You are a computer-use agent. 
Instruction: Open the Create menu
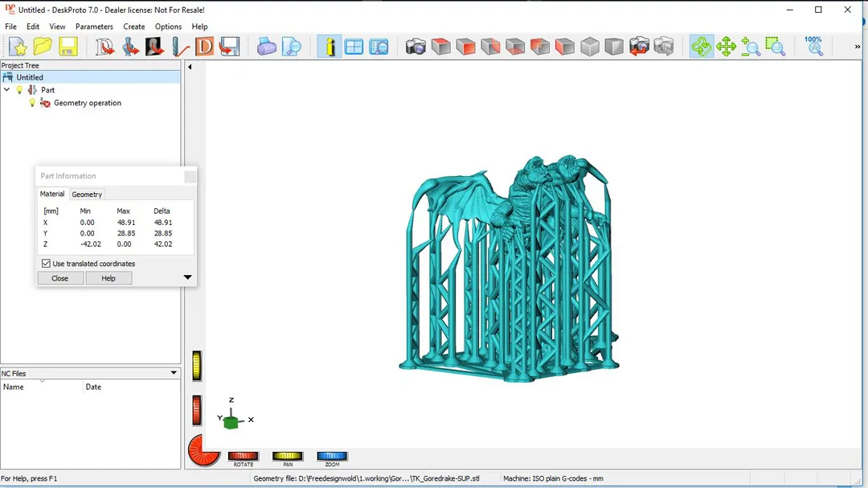pos(134,27)
